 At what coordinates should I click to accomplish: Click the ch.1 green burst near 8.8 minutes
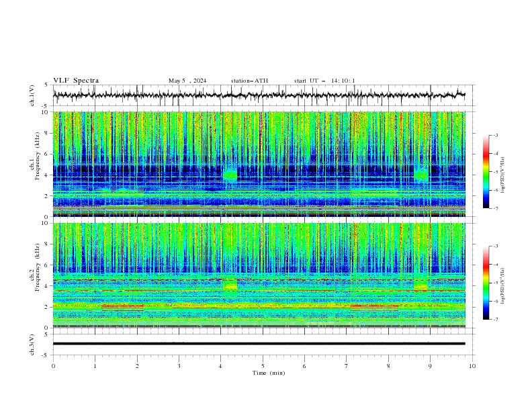click(421, 175)
